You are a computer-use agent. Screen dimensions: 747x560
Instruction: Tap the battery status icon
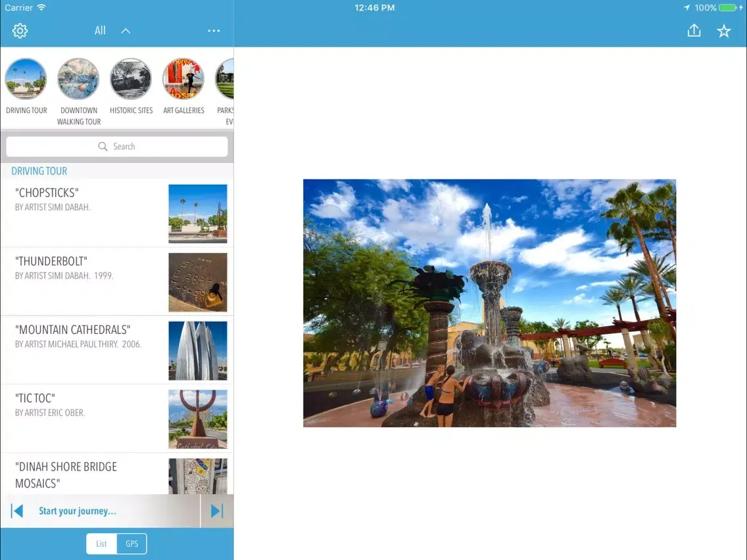point(728,8)
